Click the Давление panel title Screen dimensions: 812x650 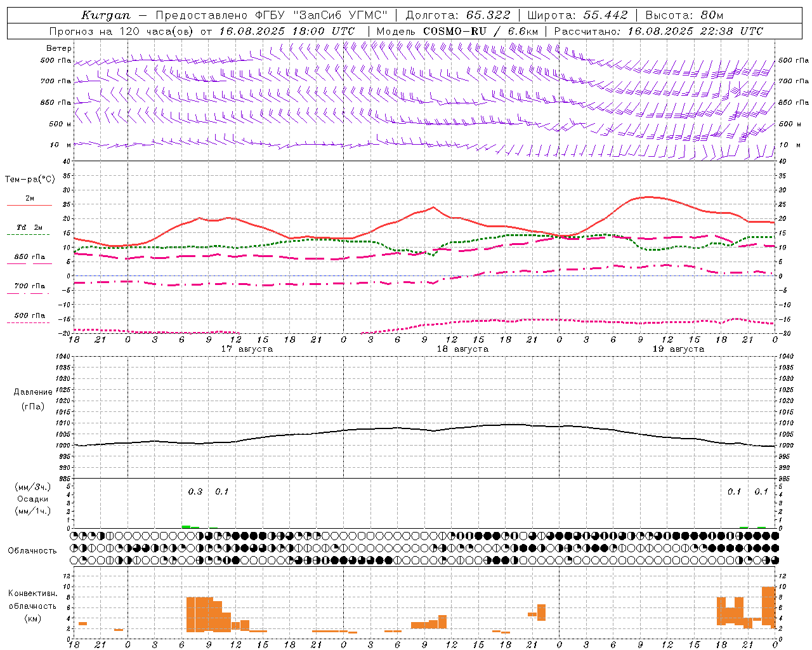[33, 392]
